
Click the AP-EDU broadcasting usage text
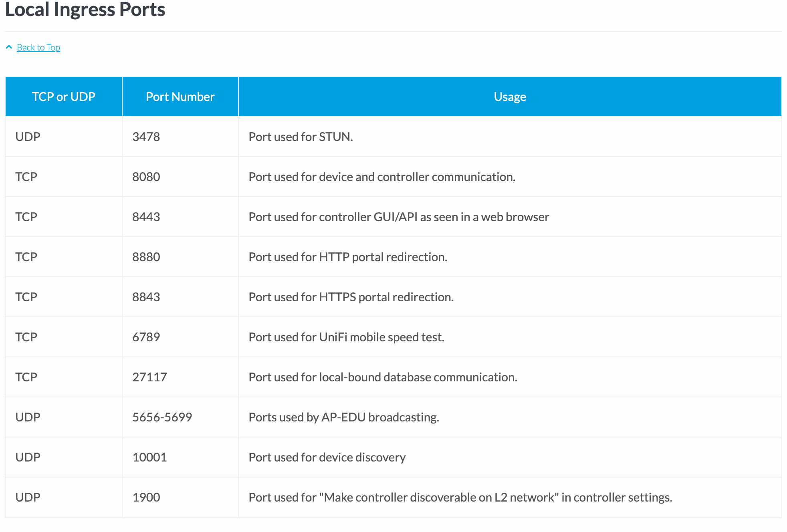[344, 417]
